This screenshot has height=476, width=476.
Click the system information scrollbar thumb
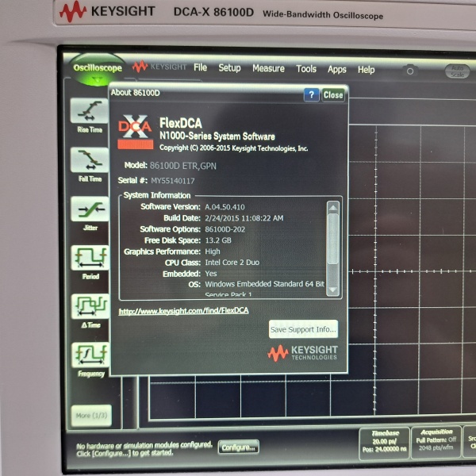pos(333,239)
